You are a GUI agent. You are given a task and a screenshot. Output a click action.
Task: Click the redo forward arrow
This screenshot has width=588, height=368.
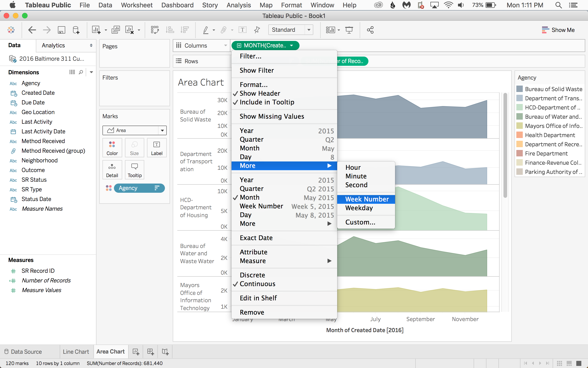click(x=47, y=30)
